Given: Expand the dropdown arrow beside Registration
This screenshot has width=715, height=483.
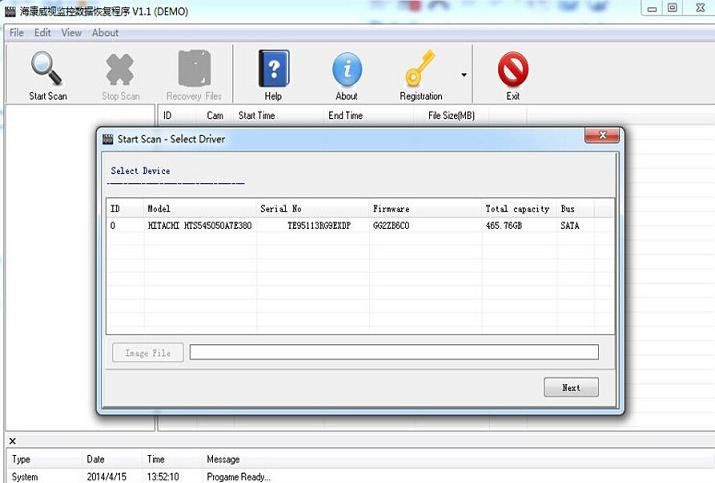Looking at the screenshot, I should [464, 75].
